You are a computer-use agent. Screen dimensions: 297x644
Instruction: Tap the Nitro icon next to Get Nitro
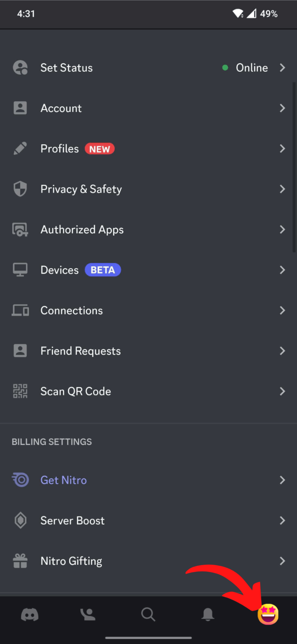20,480
